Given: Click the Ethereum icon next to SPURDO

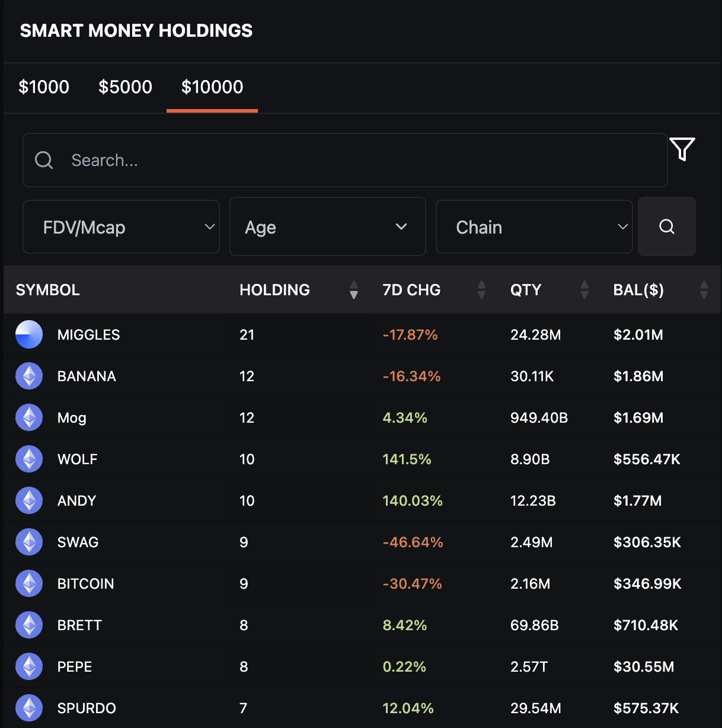Looking at the screenshot, I should point(29,708).
